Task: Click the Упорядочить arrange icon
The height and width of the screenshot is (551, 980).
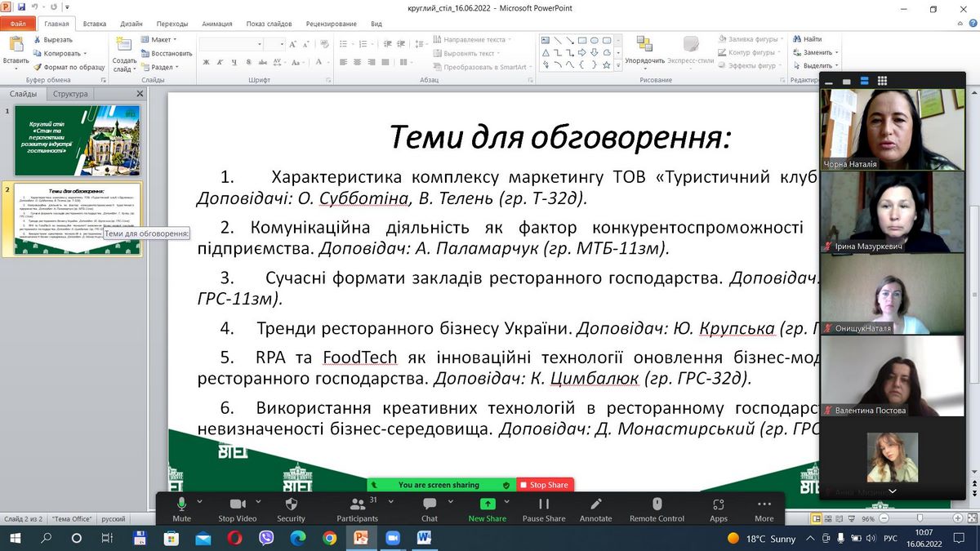Action: (644, 49)
